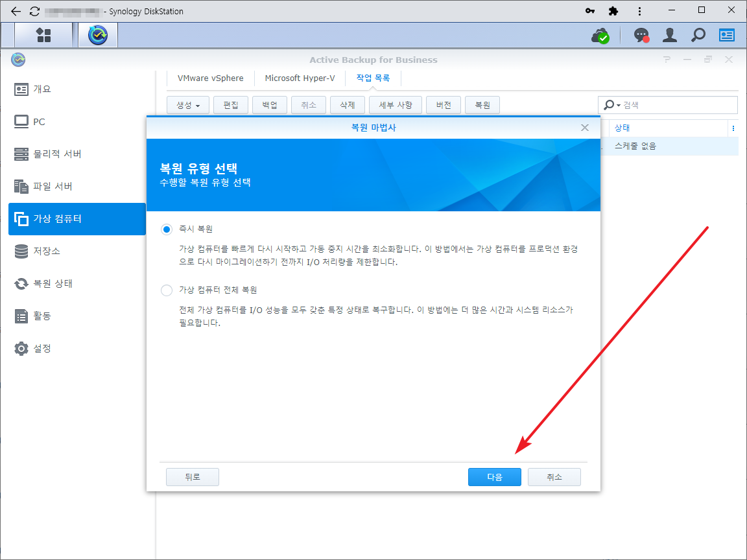747x560 pixels.
Task: Click the 복원 toolbar button
Action: 482,105
